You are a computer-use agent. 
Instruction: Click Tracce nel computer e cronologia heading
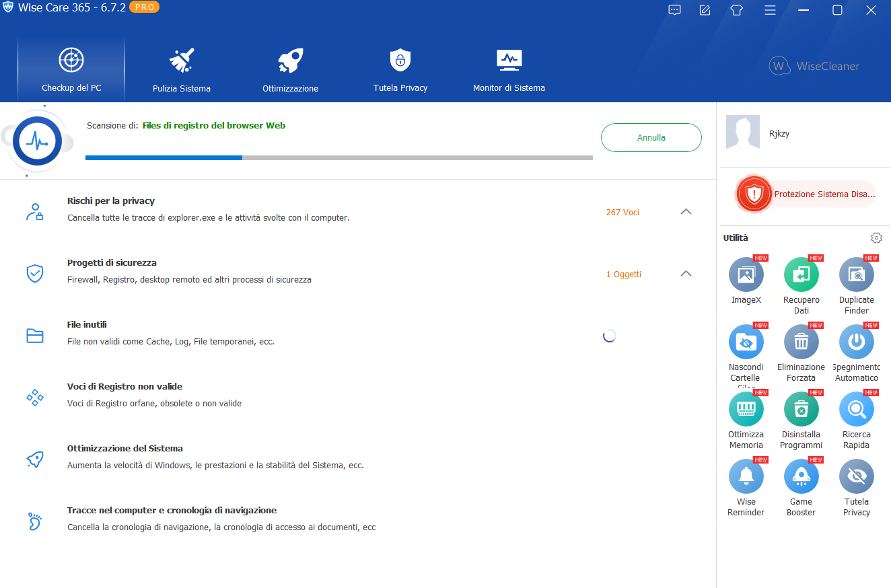172,510
